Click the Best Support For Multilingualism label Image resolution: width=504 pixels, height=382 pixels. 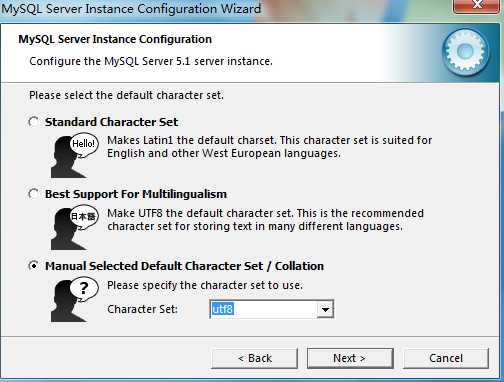136,194
